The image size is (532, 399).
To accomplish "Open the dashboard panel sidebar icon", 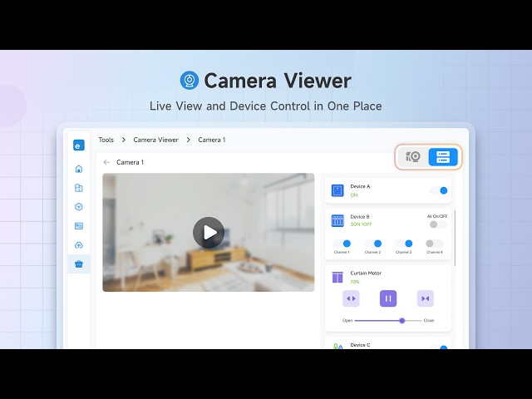I will point(79,225).
